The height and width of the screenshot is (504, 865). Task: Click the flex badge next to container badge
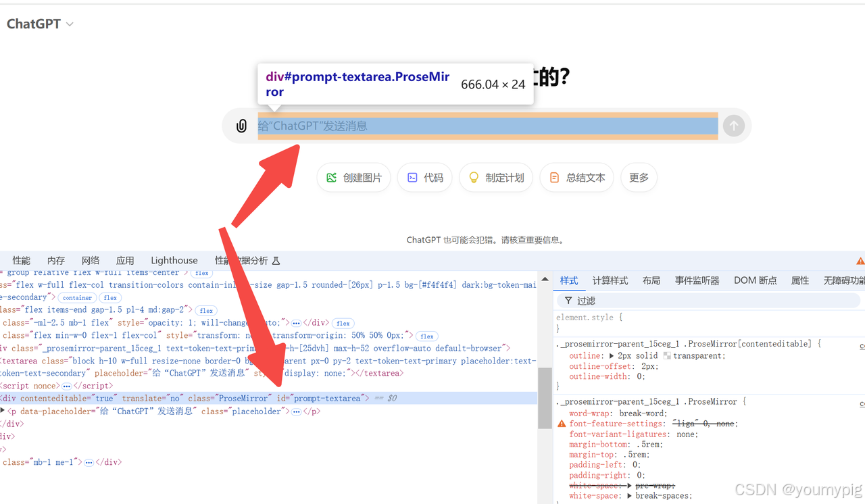pyautogui.click(x=110, y=298)
